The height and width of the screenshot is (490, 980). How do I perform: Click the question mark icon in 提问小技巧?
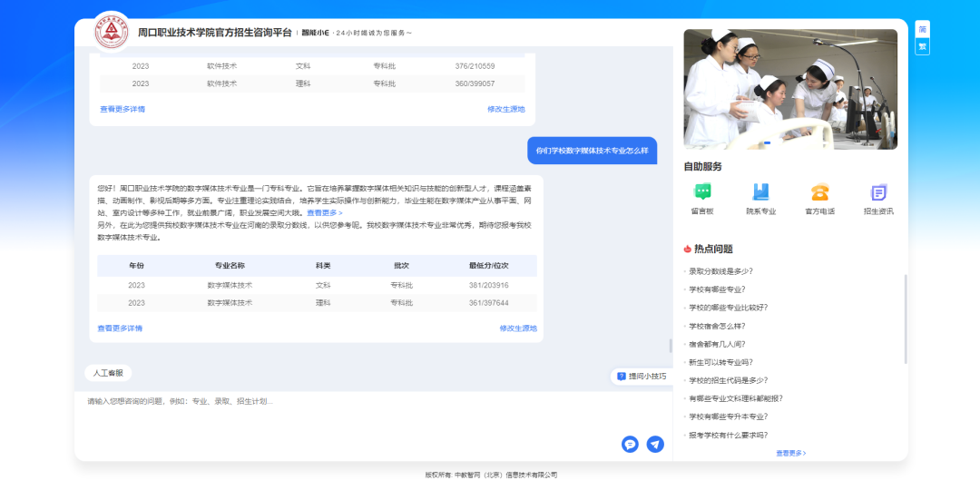click(x=622, y=377)
